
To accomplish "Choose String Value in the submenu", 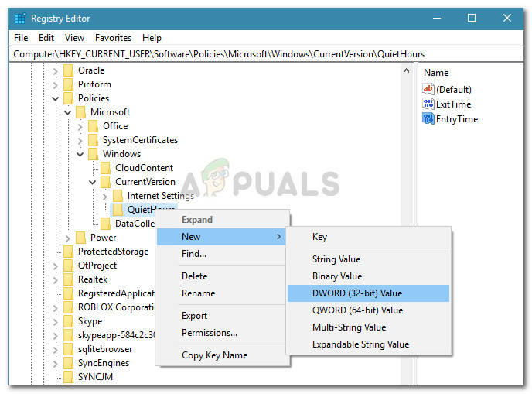I will 368,259.
